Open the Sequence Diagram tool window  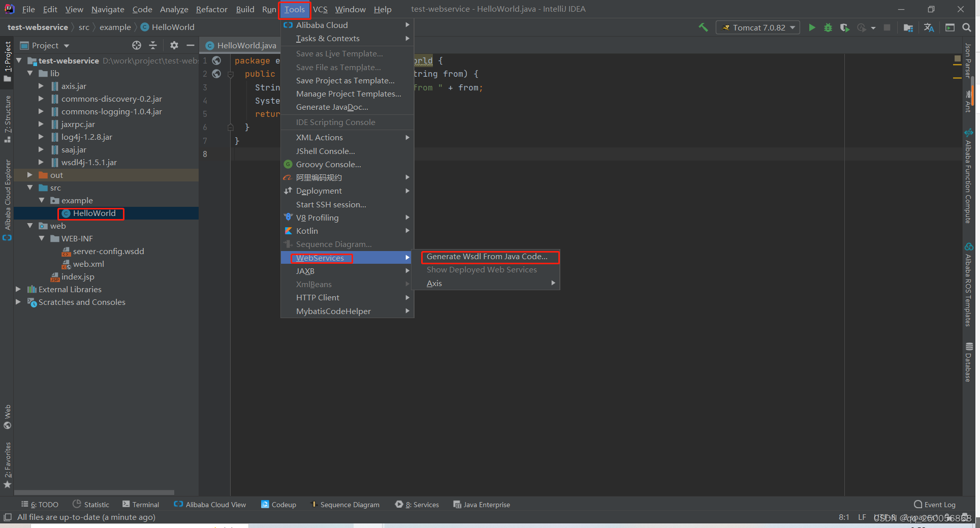tap(345, 505)
